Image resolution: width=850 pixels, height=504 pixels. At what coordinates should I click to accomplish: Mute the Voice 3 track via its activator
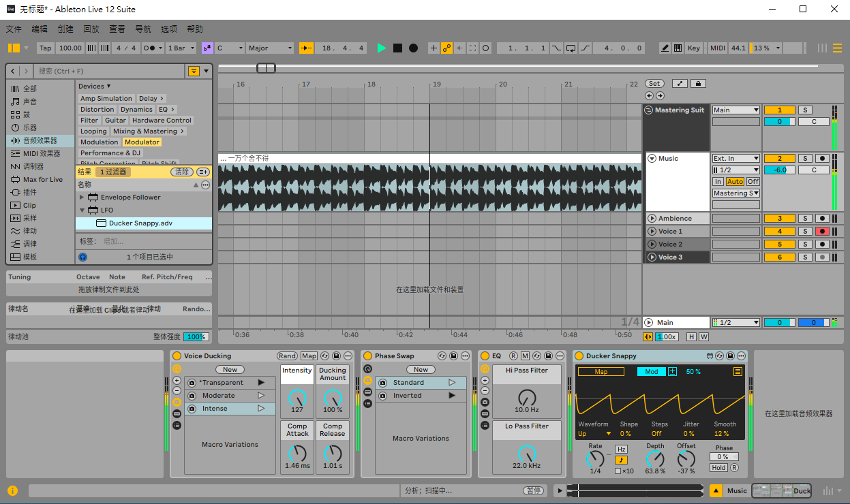tap(780, 257)
